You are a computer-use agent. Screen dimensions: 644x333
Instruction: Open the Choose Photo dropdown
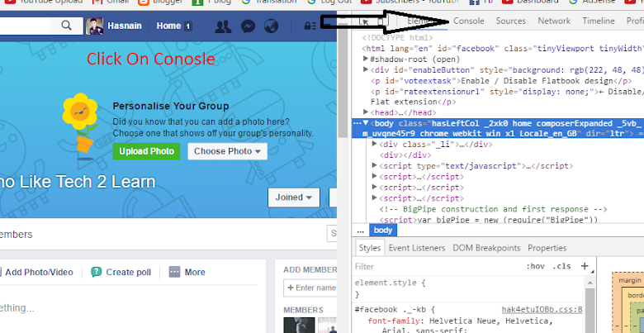(x=228, y=151)
